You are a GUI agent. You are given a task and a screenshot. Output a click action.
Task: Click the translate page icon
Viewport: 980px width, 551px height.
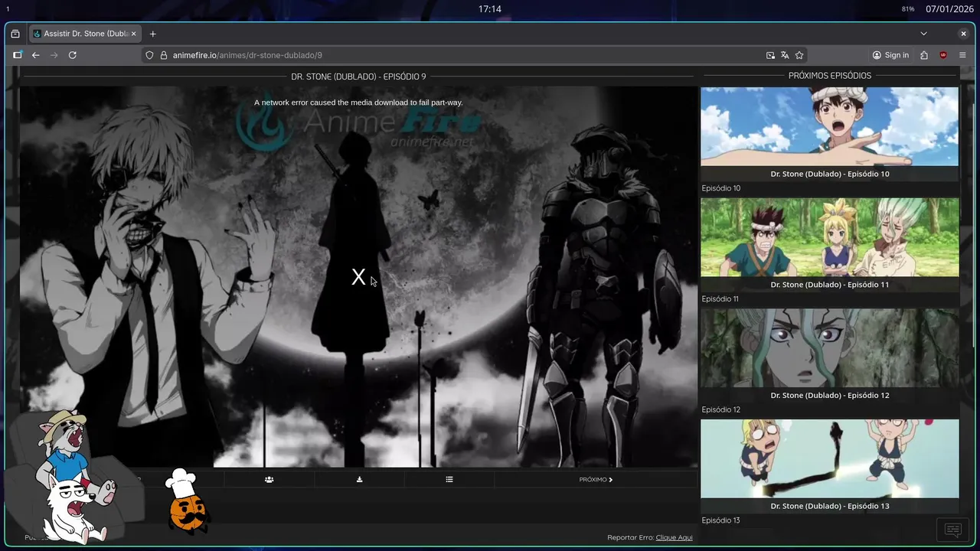coord(785,55)
